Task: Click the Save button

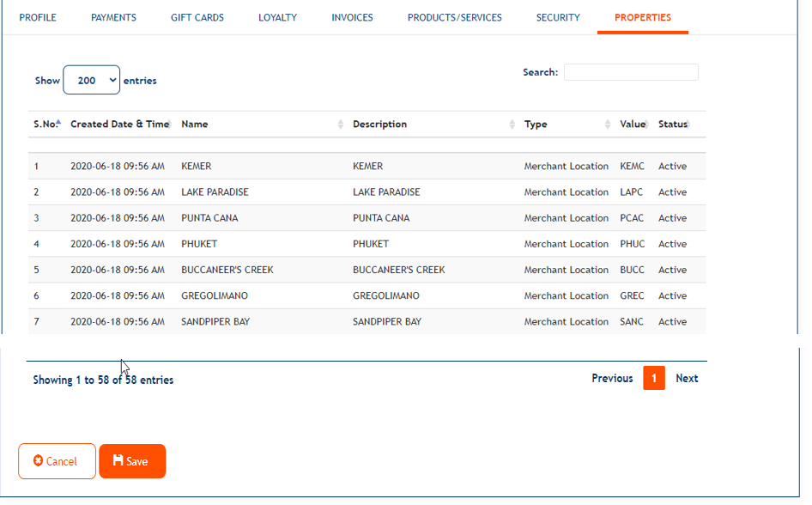Action: coord(132,461)
